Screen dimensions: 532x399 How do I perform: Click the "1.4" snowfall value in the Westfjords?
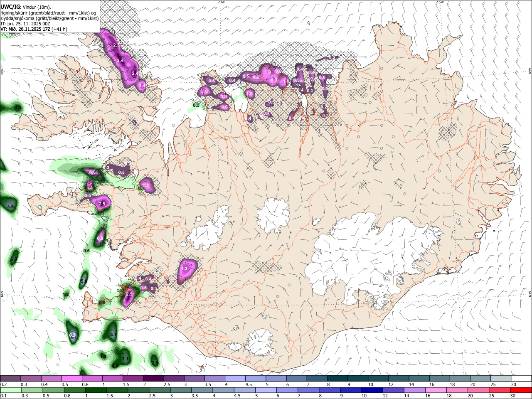point(142,85)
